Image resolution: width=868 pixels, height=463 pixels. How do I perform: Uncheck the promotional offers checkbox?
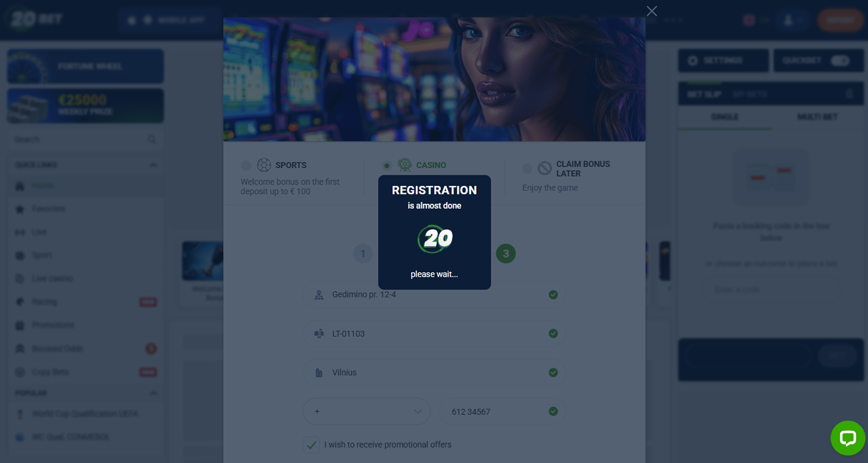pos(311,445)
